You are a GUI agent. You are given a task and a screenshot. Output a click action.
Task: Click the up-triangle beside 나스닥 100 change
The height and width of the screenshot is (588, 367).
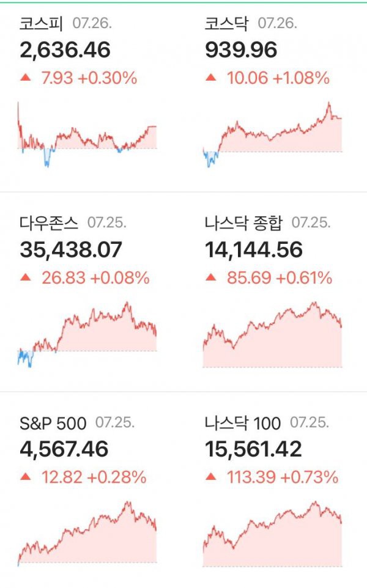coord(211,477)
